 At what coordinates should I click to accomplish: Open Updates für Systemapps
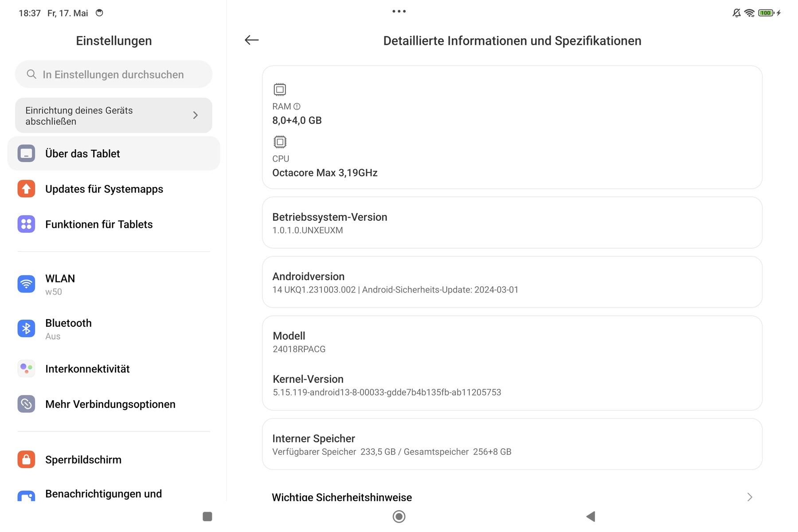104,189
